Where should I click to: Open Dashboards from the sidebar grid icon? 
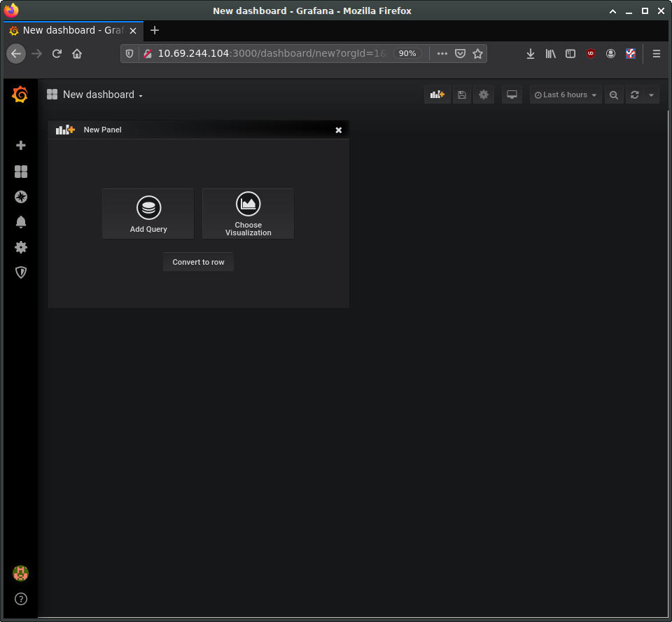(20, 172)
